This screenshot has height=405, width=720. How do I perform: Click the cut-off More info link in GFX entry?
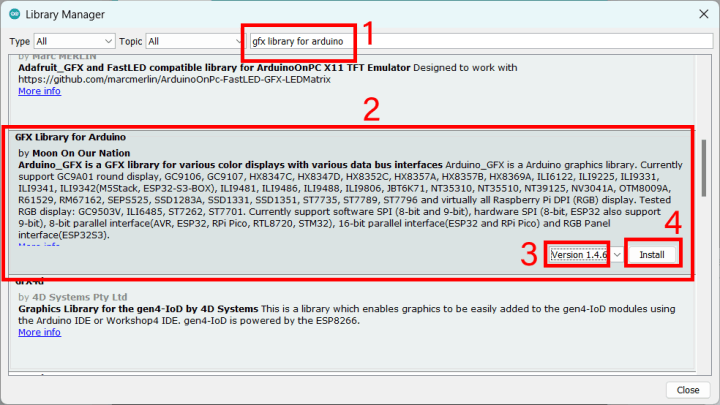coord(39,245)
